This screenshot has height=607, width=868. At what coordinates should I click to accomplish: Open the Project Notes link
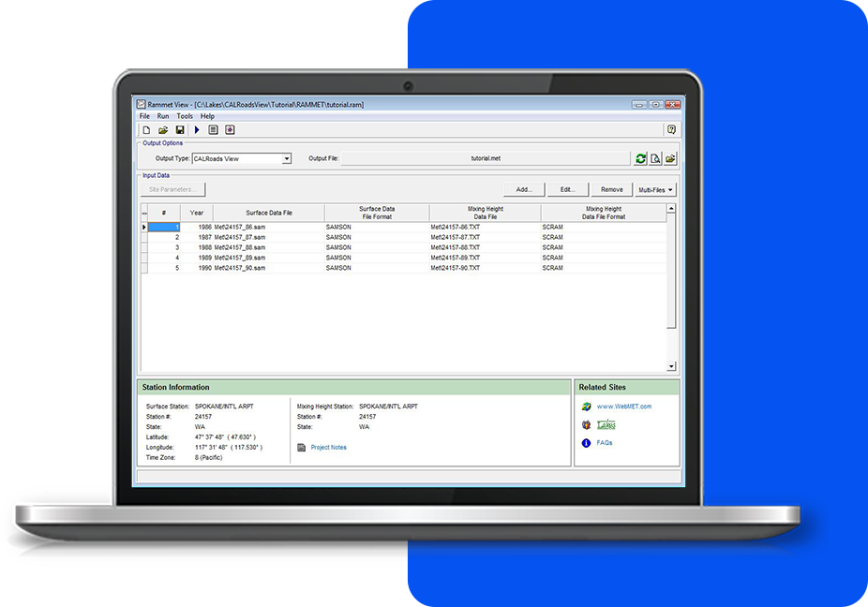pos(328,448)
